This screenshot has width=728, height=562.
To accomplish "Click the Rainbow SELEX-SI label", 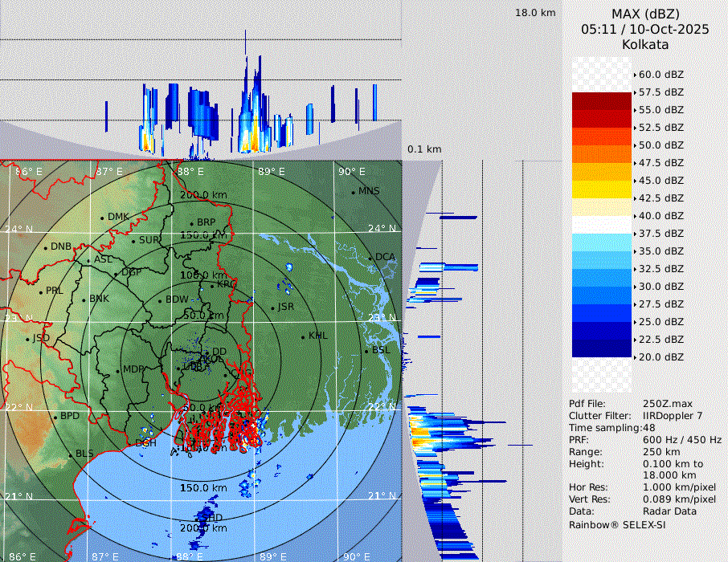I will 617,524.
